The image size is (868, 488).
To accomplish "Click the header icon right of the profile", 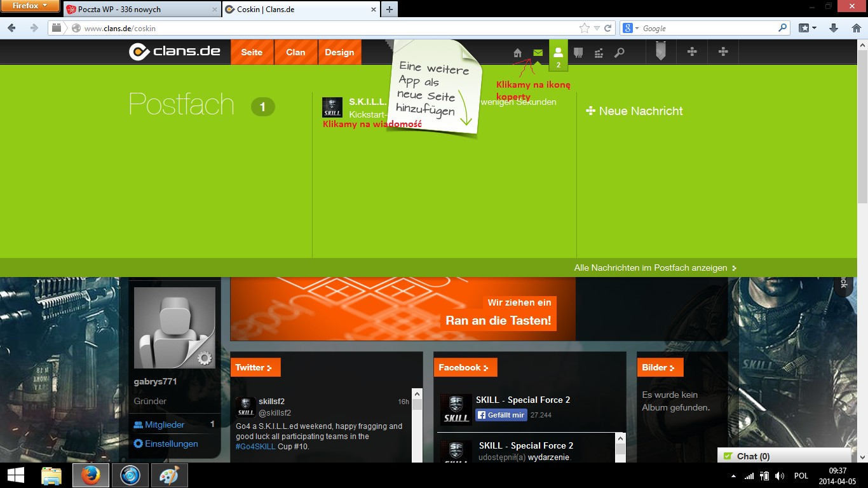I will tap(578, 53).
